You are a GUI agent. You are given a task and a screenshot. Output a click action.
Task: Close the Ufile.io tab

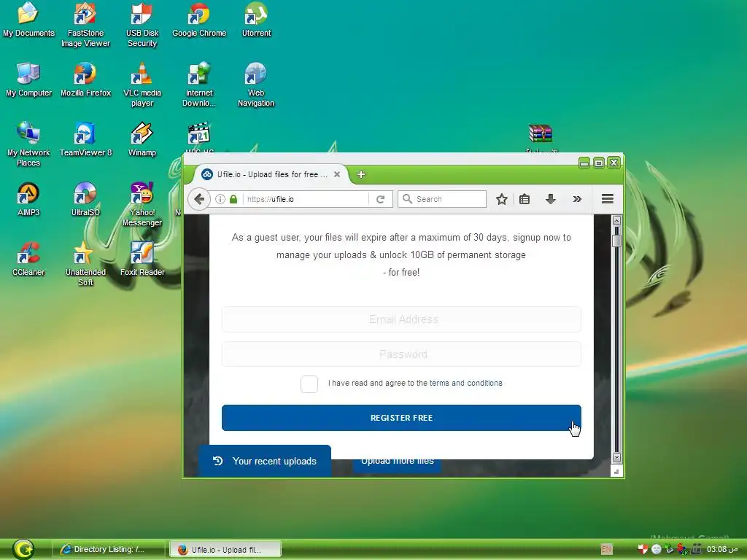pyautogui.click(x=337, y=174)
